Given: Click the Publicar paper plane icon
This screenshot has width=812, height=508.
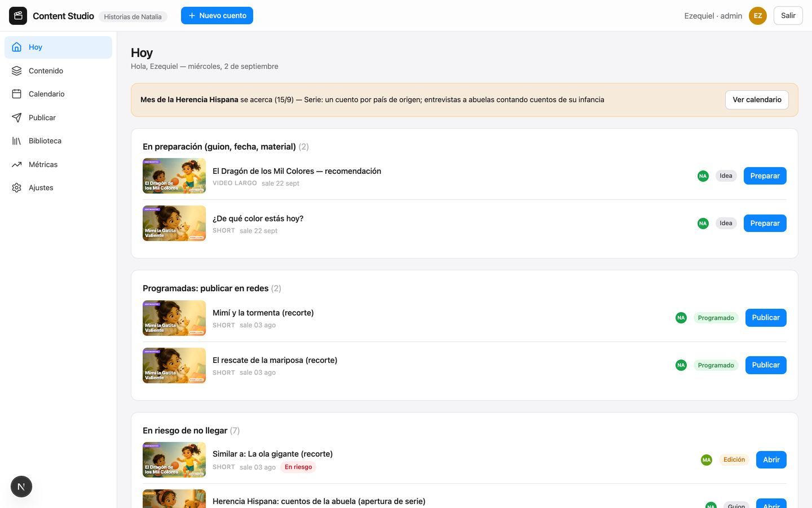Looking at the screenshot, I should pos(17,117).
